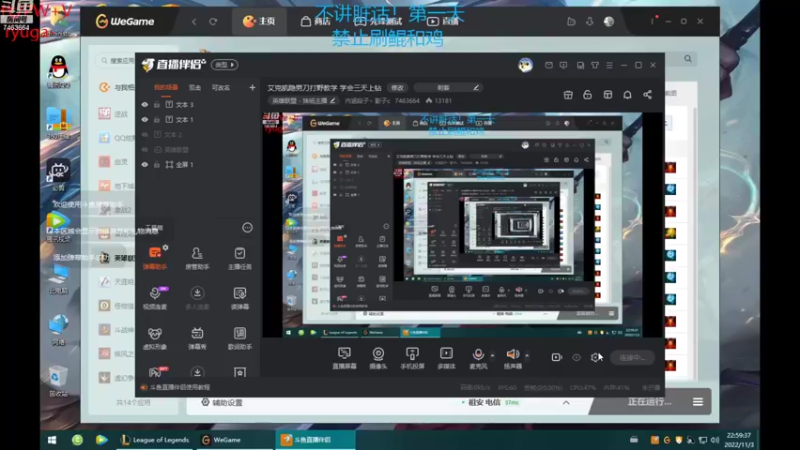
Task: Open the user avatar in 直播伴侣
Action: pyautogui.click(x=525, y=65)
